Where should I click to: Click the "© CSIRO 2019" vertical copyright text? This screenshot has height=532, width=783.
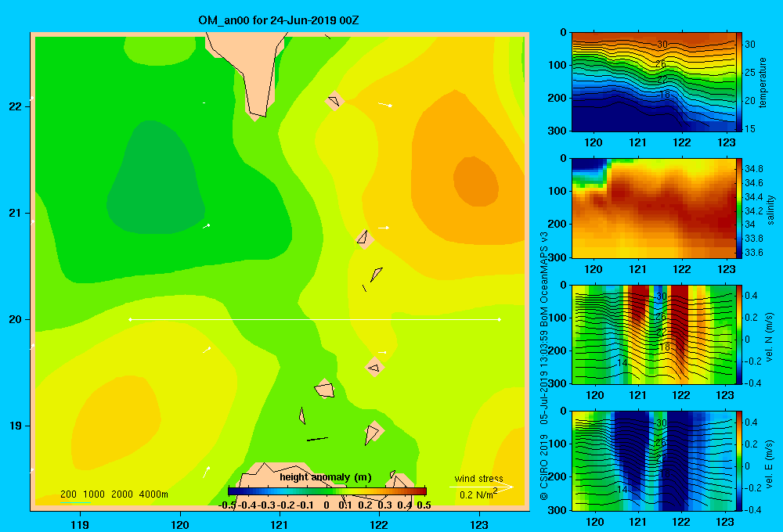(544, 468)
